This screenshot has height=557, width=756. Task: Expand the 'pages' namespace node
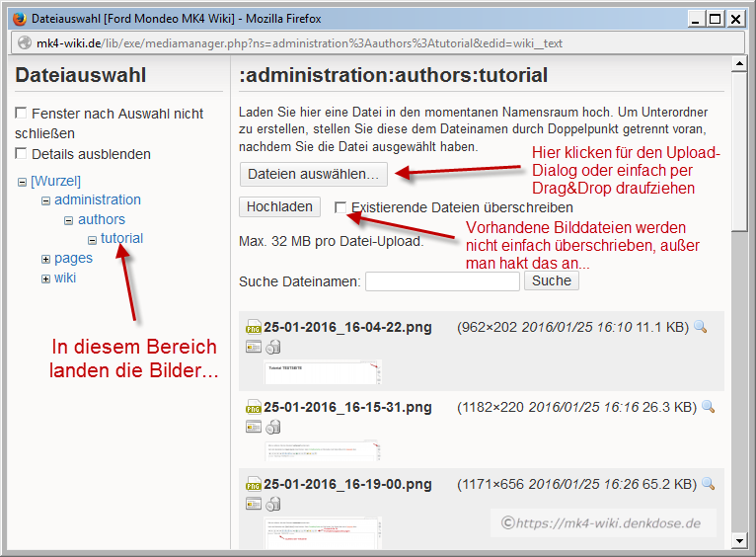coord(45,259)
